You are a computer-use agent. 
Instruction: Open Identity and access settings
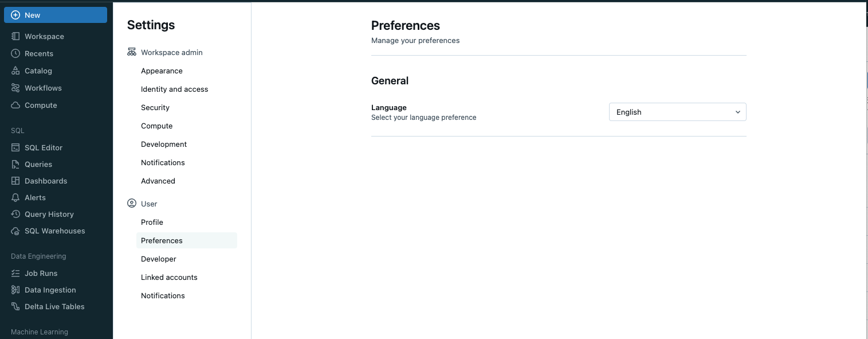(x=174, y=89)
